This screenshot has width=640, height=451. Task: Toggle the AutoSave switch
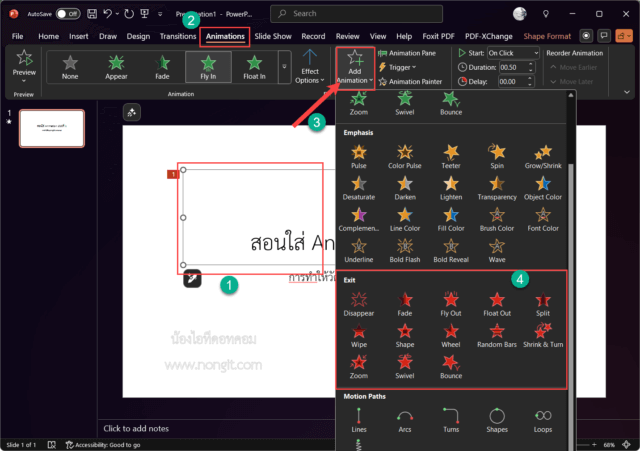pos(68,14)
